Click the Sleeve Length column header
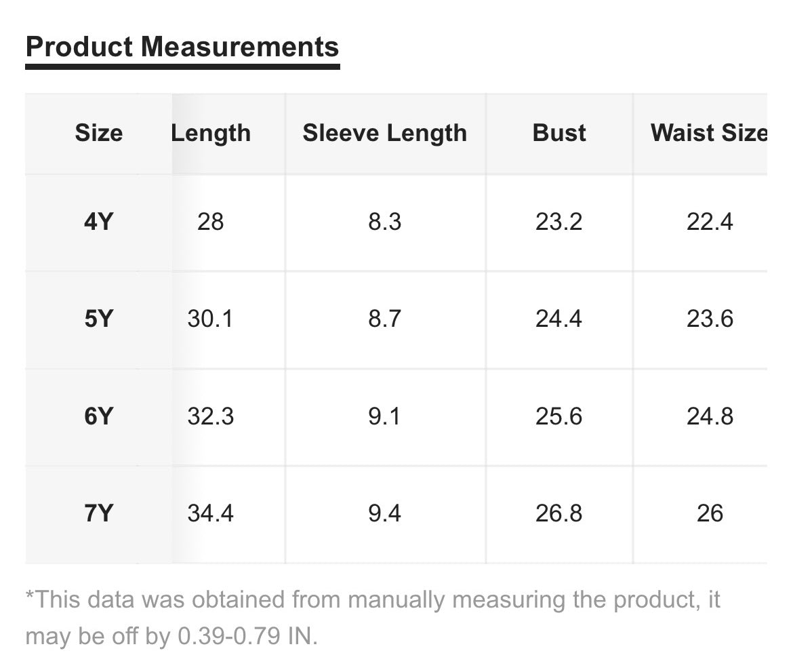The width and height of the screenshot is (793, 672). click(x=385, y=134)
